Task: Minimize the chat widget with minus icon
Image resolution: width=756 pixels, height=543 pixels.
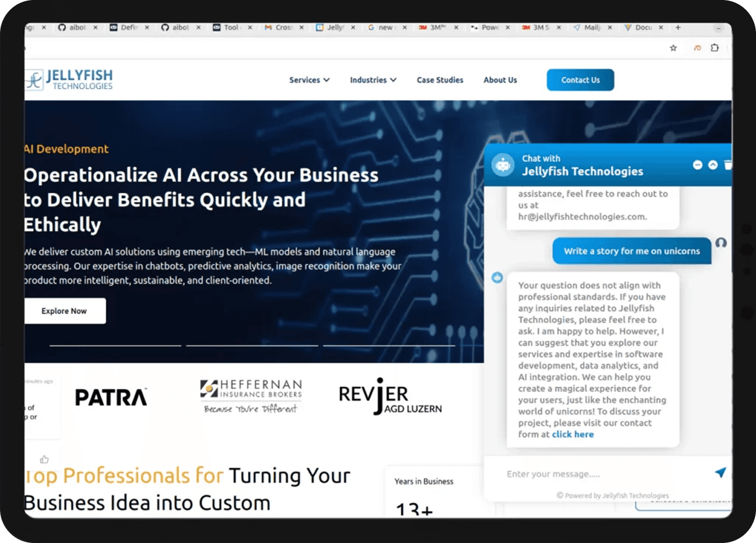Action: pos(697,165)
